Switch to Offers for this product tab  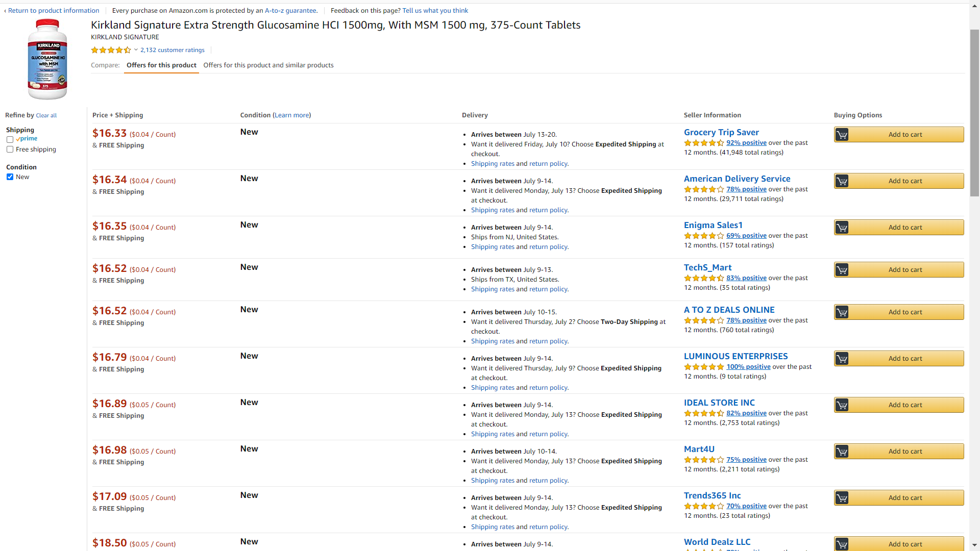[x=161, y=65]
